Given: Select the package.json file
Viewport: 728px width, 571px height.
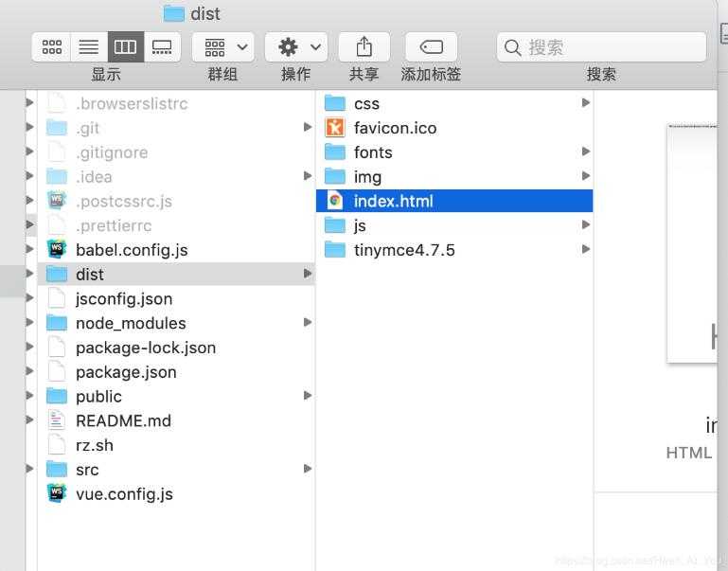Looking at the screenshot, I should coord(126,372).
